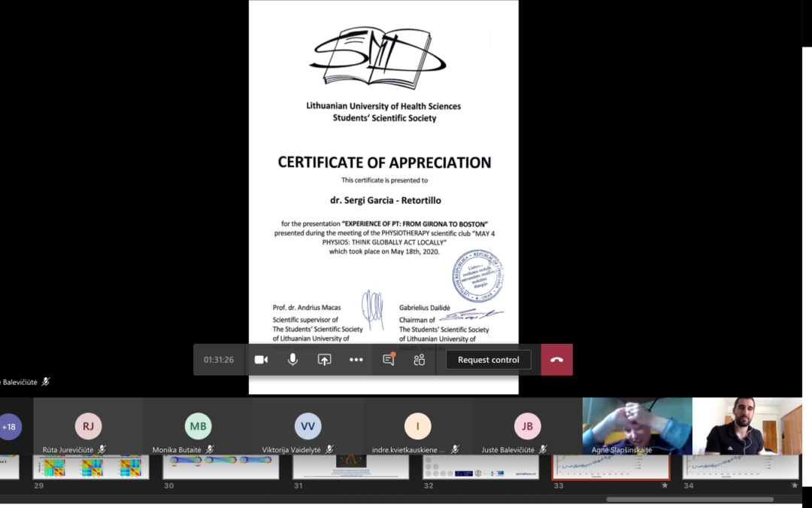Screen dimensions: 812x508
Task: Click the presenter name label Balevičiūtė
Action: (19, 382)
